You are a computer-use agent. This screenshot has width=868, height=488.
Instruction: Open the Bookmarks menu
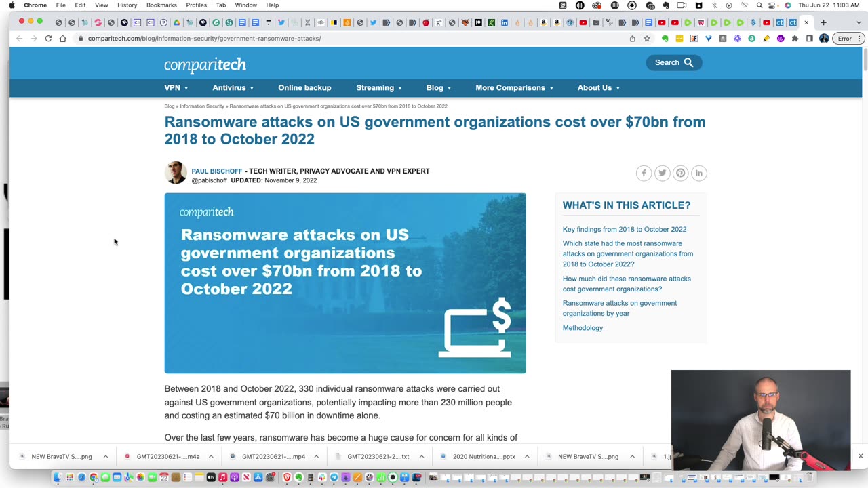click(x=161, y=5)
